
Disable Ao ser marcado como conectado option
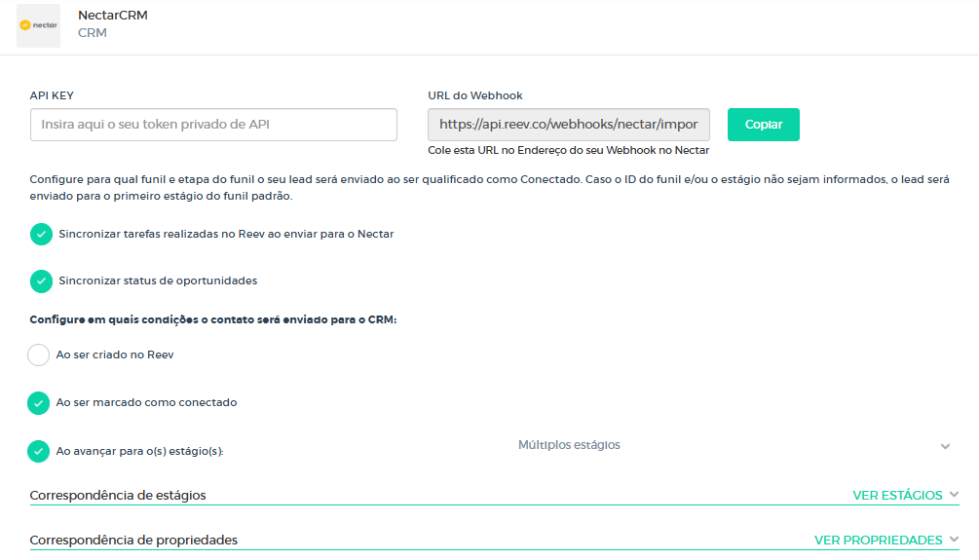(x=38, y=402)
